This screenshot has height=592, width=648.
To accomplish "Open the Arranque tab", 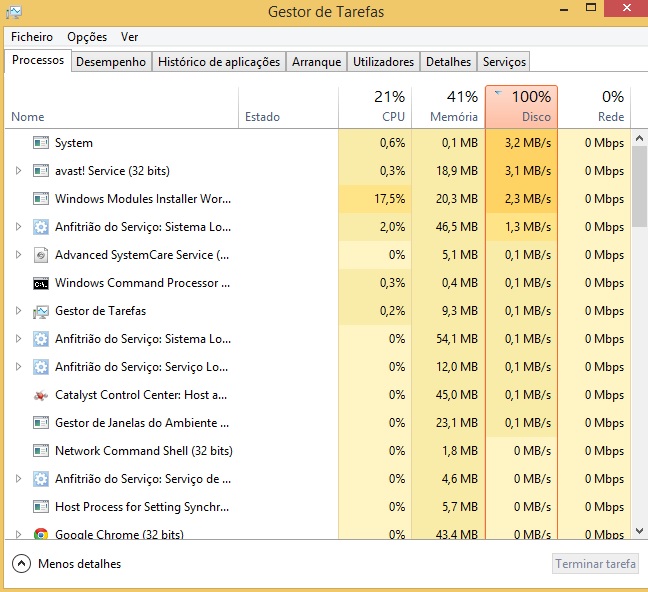I will coord(317,62).
